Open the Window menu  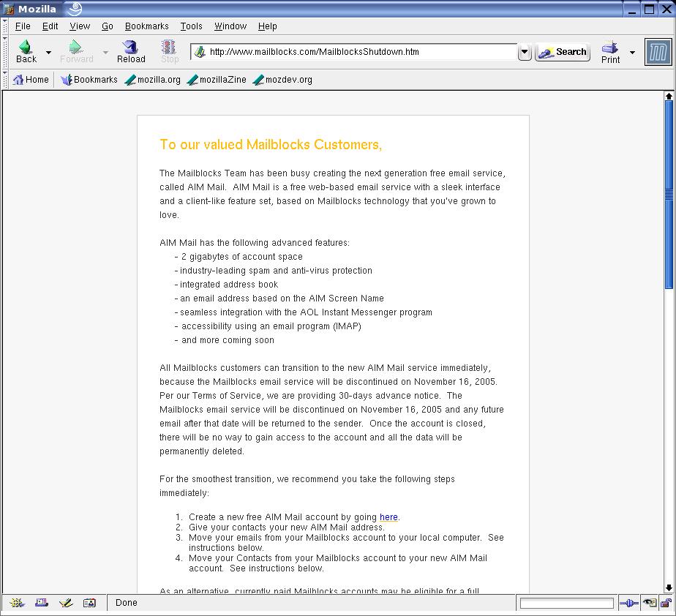coord(230,26)
